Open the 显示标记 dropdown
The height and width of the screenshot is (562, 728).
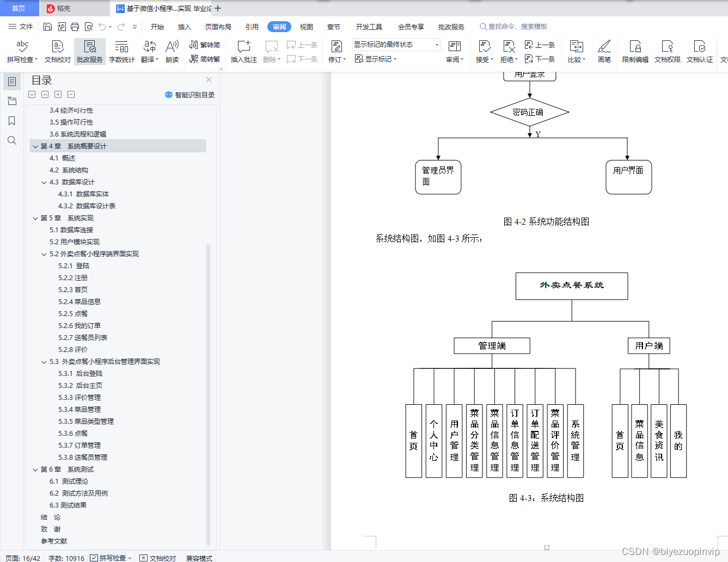(376, 59)
